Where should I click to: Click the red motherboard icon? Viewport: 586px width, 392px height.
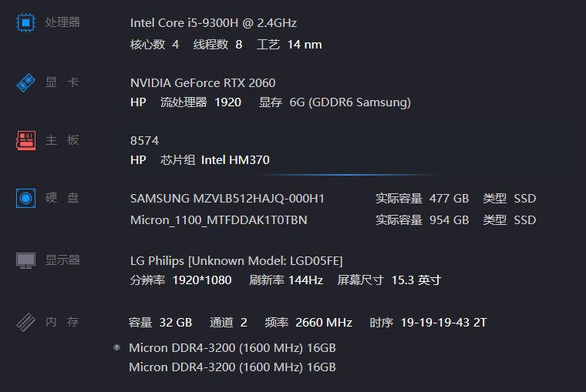(25, 140)
